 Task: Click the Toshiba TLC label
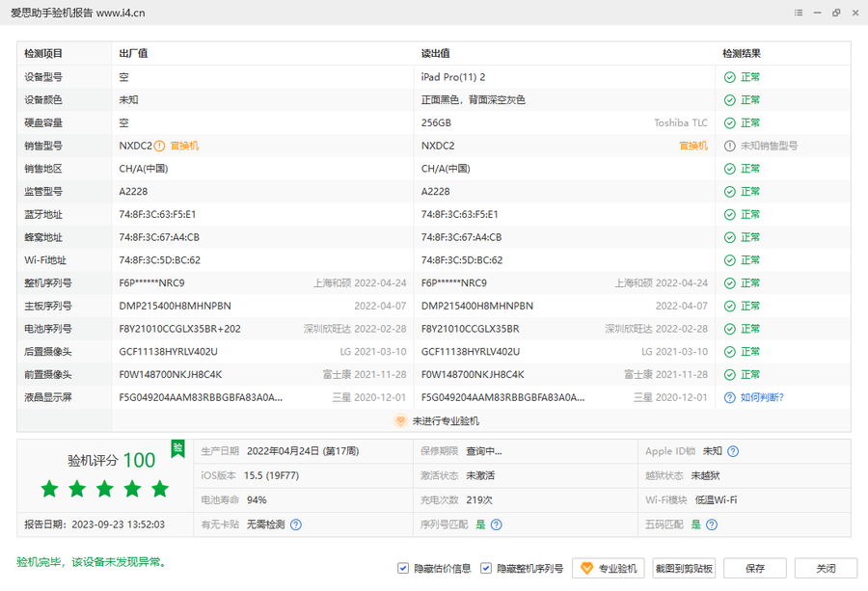click(x=681, y=122)
